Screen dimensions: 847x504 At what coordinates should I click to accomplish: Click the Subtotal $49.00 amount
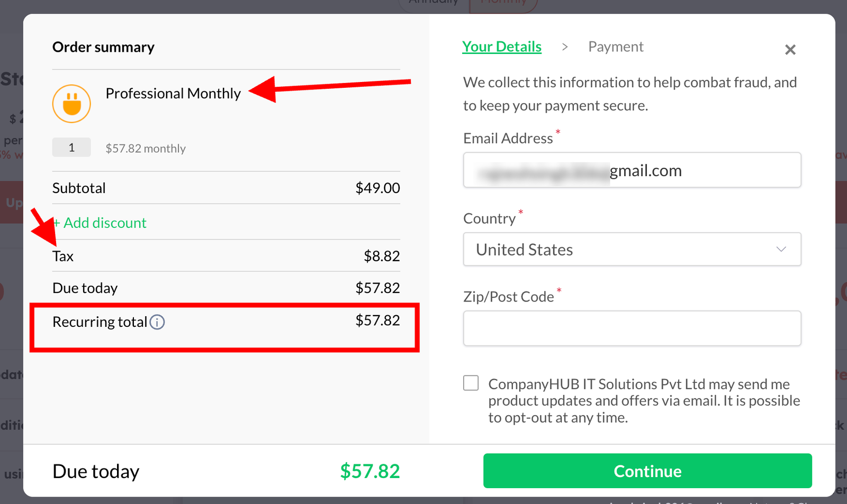click(x=377, y=188)
